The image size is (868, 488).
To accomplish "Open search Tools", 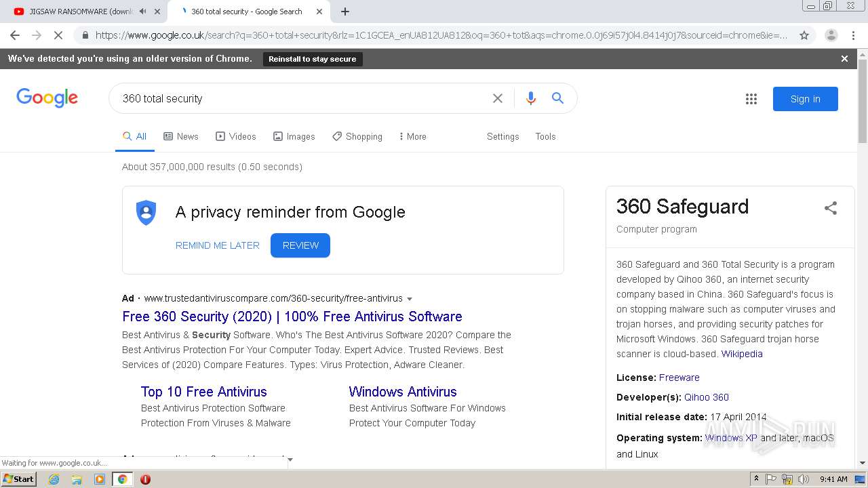I will 545,136.
